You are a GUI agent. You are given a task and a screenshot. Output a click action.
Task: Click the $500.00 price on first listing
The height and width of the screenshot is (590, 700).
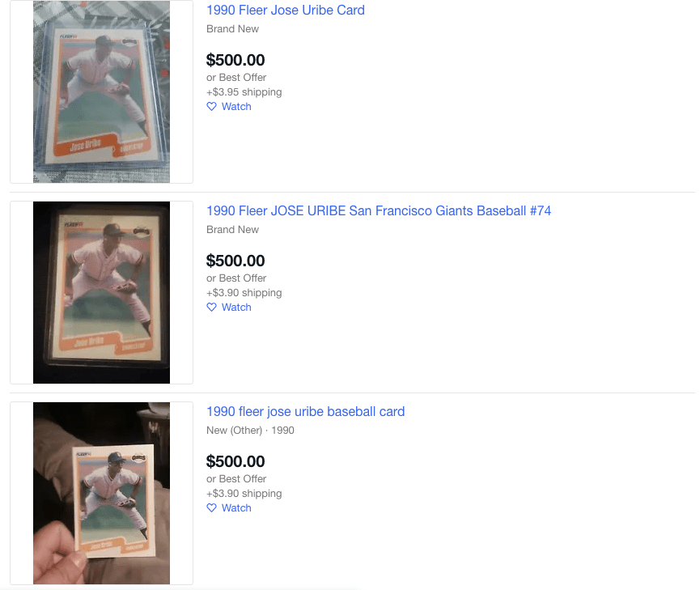click(235, 60)
